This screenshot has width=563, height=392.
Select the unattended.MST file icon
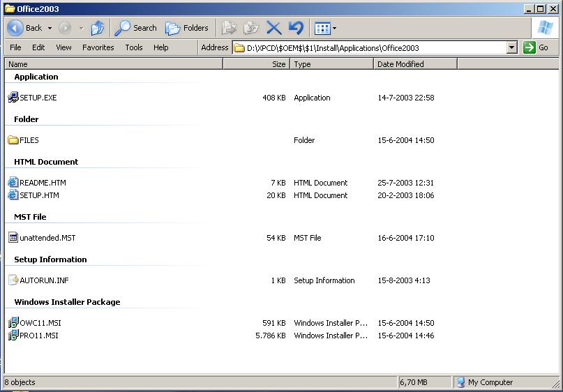[x=13, y=237]
